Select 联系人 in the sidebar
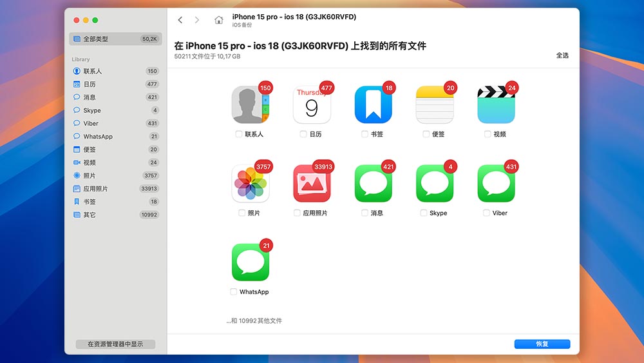This screenshot has width=644, height=363. pos(115,71)
